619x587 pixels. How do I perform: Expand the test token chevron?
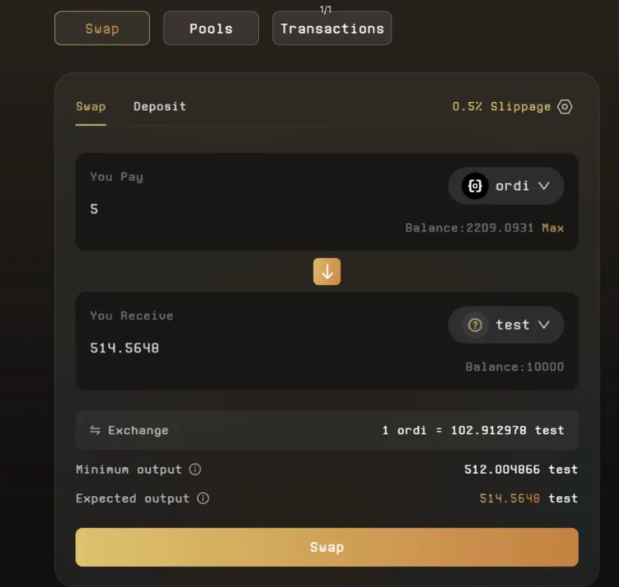pos(544,325)
